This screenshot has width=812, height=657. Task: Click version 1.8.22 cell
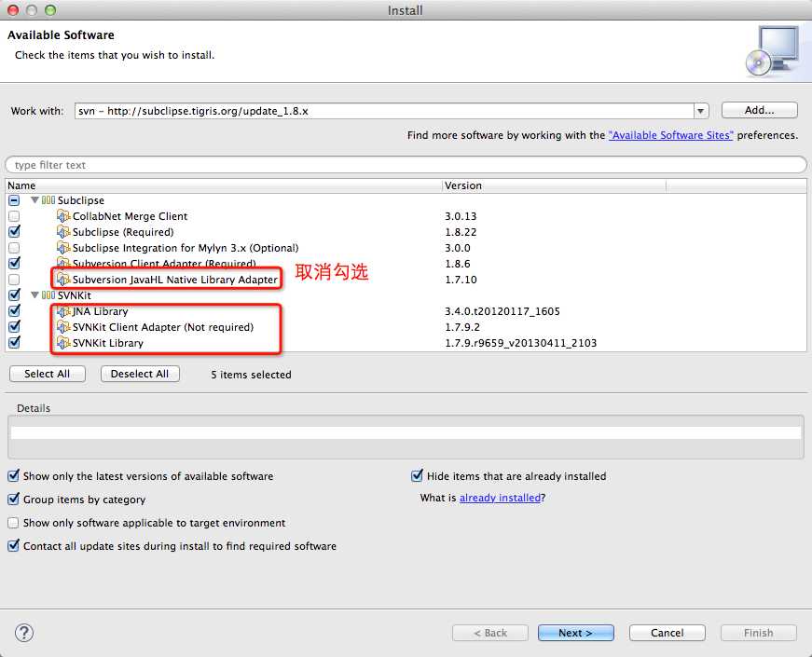click(461, 232)
